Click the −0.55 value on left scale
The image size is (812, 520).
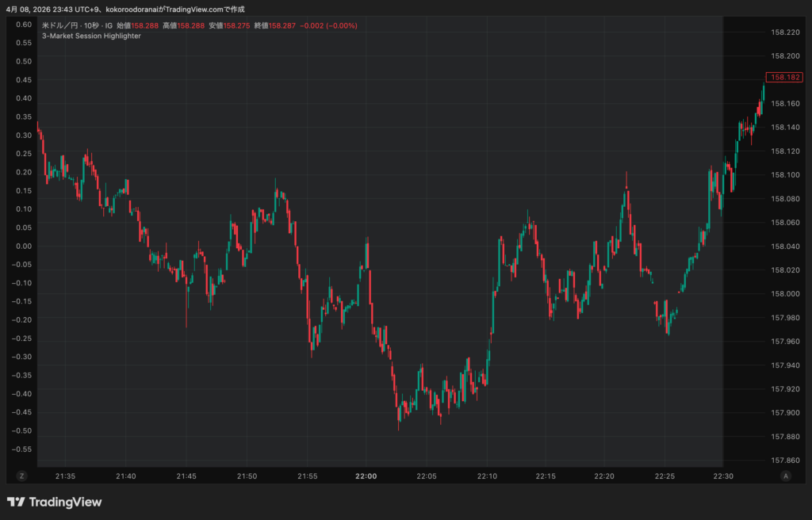(21, 449)
